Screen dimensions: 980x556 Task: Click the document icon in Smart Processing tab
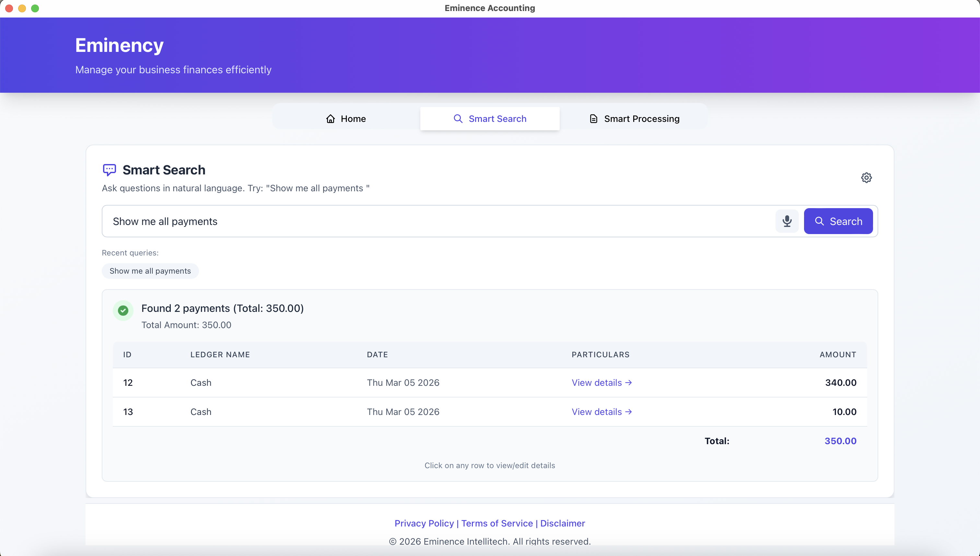[593, 119]
